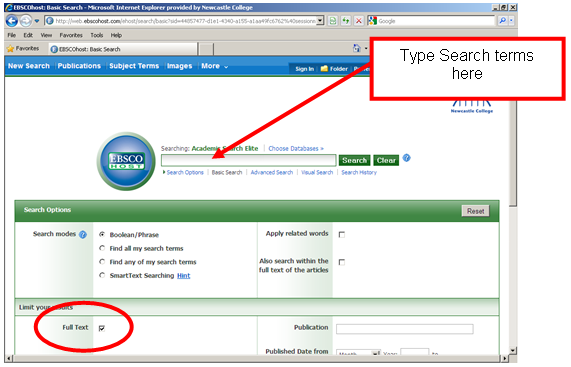Image resolution: width=571 pixels, height=367 pixels.
Task: Open Subject Terms
Action: coord(134,66)
